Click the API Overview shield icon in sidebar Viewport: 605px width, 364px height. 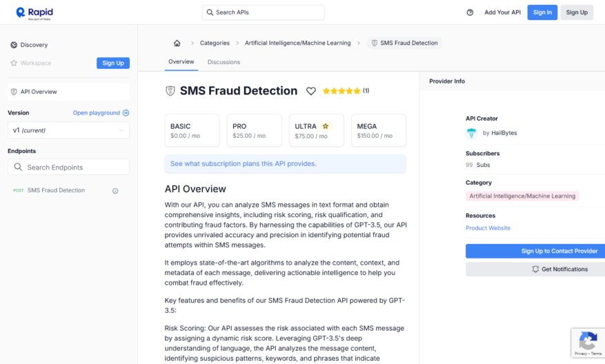click(x=14, y=92)
